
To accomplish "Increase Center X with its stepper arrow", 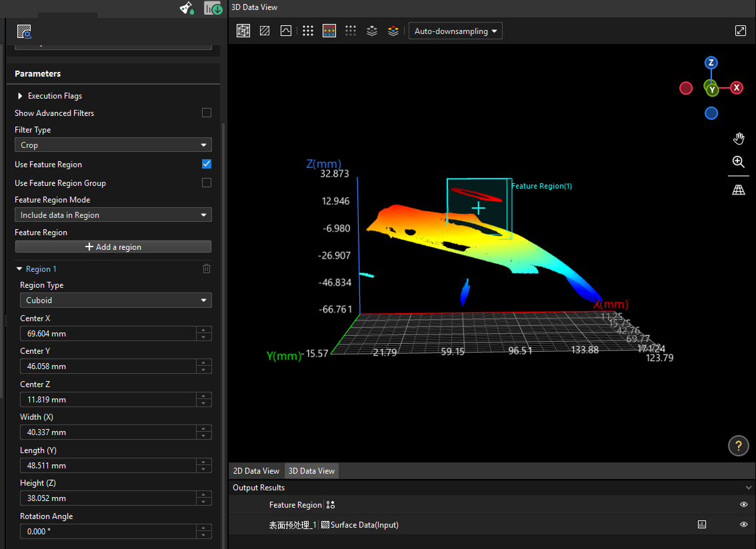I will point(204,330).
